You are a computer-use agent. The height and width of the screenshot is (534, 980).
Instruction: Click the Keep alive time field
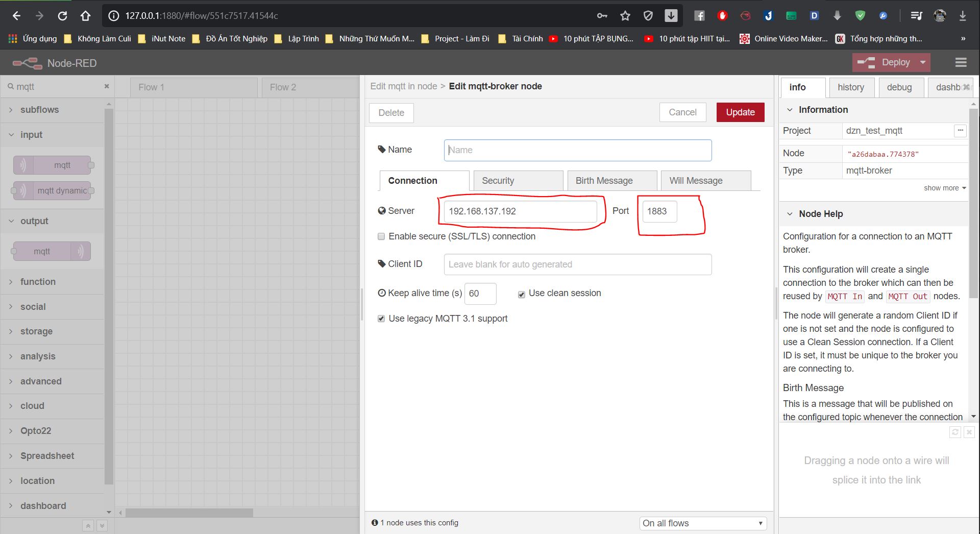click(x=480, y=294)
